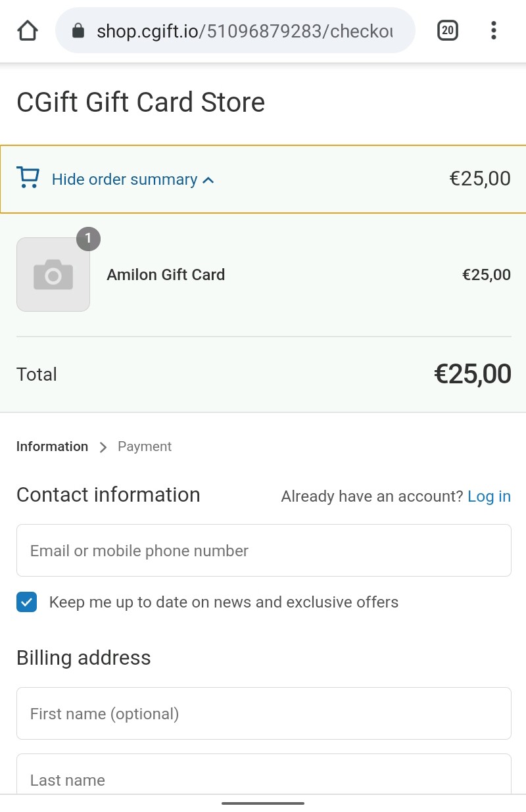Focus the Email or mobile phone field
This screenshot has height=812, width=526.
[x=263, y=550]
